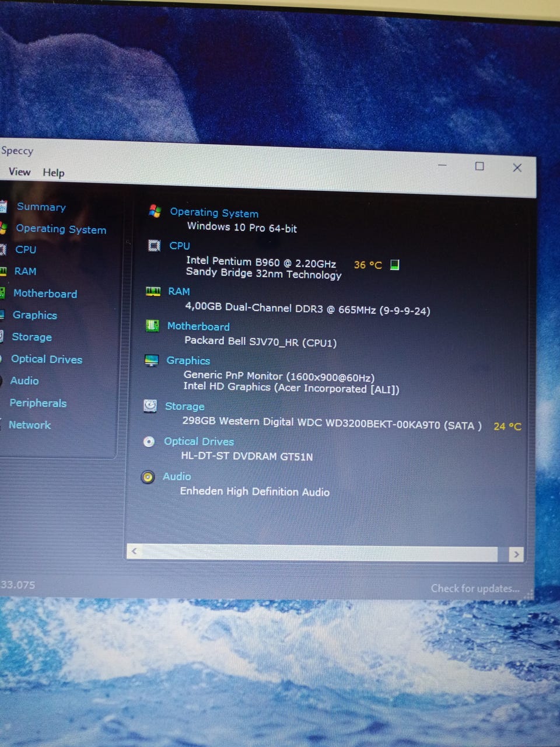The image size is (560, 747).
Task: Open the Audio heading link in summary
Action: point(177,477)
